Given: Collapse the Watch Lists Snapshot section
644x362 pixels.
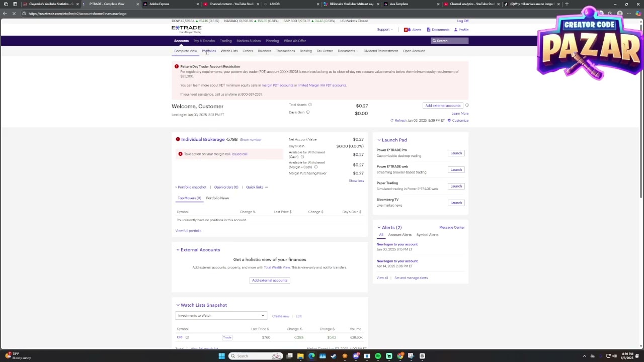Looking at the screenshot, I should pyautogui.click(x=178, y=305).
